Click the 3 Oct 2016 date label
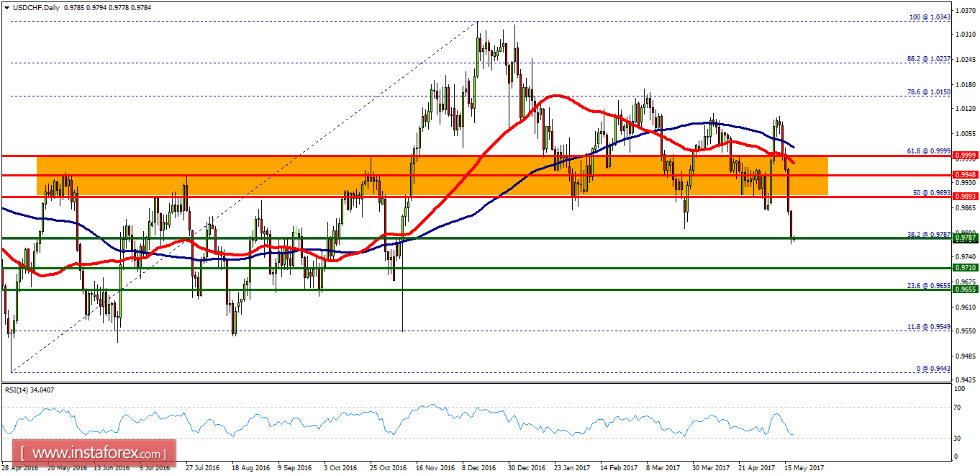This screenshot has width=980, height=476. pos(340,467)
